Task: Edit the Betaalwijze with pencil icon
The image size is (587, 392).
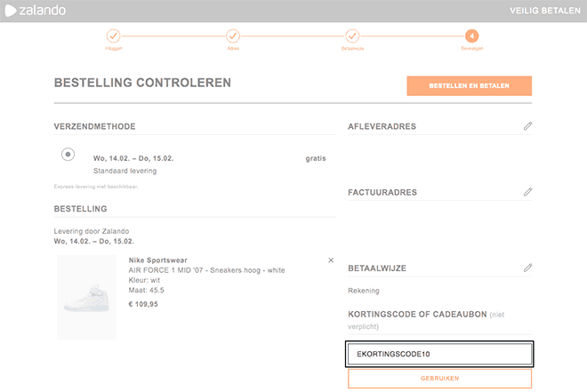Action: (x=527, y=268)
